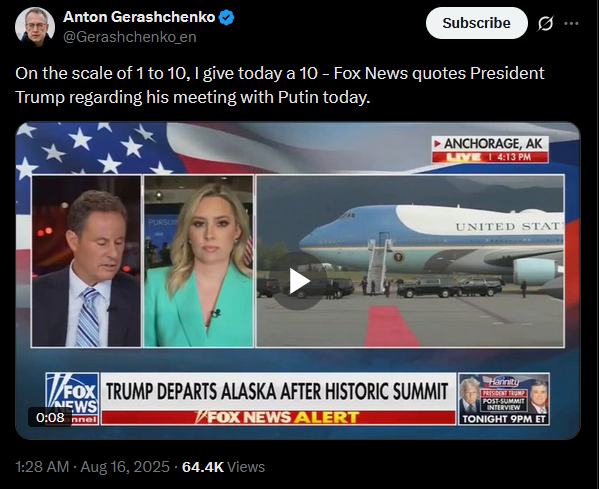Click the Anton Gerashchenko display name
This screenshot has width=599, height=489.
click(139, 17)
